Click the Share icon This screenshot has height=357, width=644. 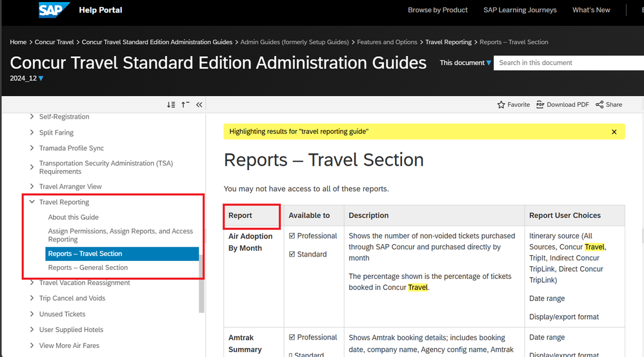point(599,104)
